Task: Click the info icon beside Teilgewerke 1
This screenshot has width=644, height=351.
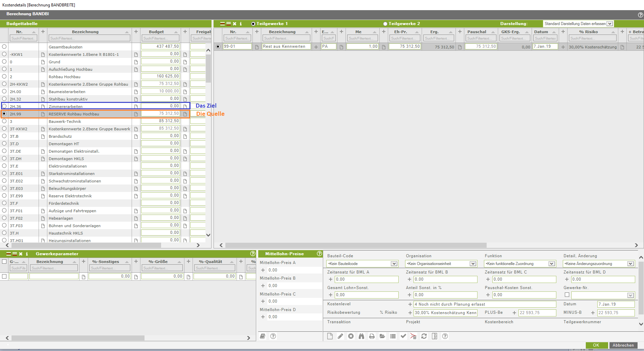Action: 241,24
